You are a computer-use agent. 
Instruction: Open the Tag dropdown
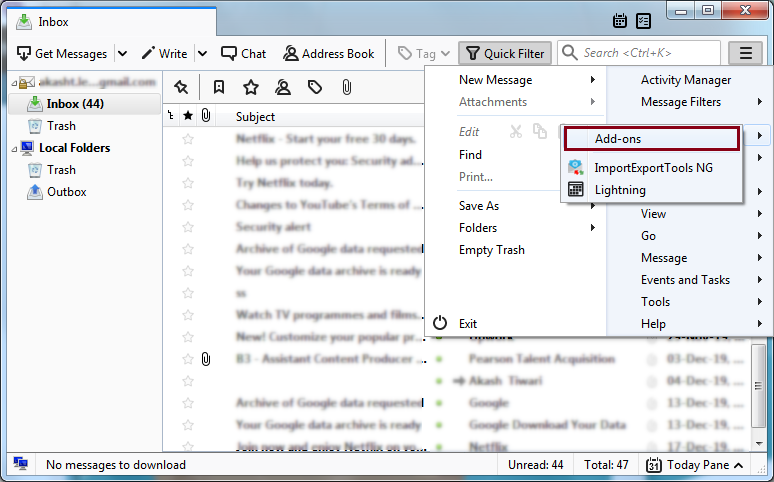pos(424,53)
